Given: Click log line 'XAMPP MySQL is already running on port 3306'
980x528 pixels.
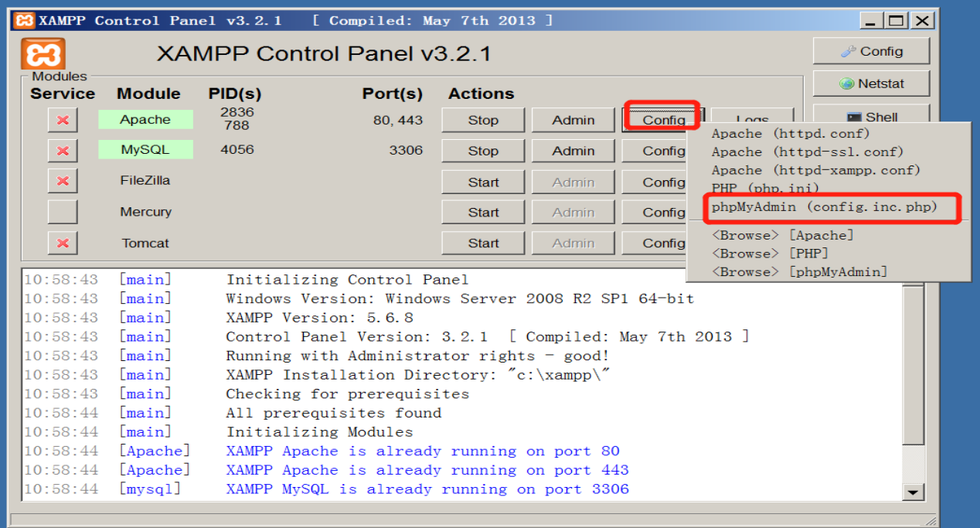Looking at the screenshot, I should (x=427, y=489).
